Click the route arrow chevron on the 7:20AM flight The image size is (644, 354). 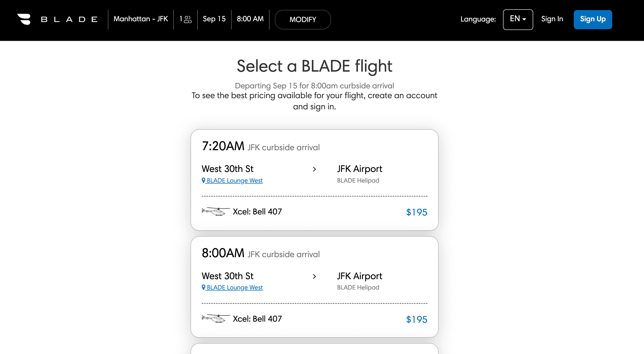point(314,169)
